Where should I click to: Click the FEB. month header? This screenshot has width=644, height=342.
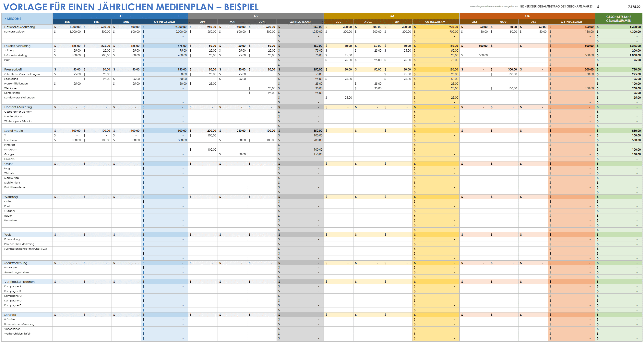click(97, 22)
